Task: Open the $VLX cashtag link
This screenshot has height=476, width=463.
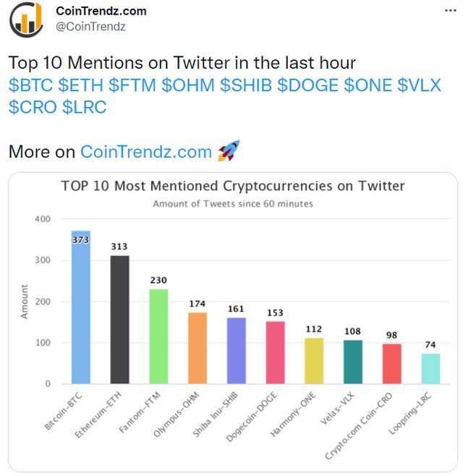Action: (x=420, y=85)
